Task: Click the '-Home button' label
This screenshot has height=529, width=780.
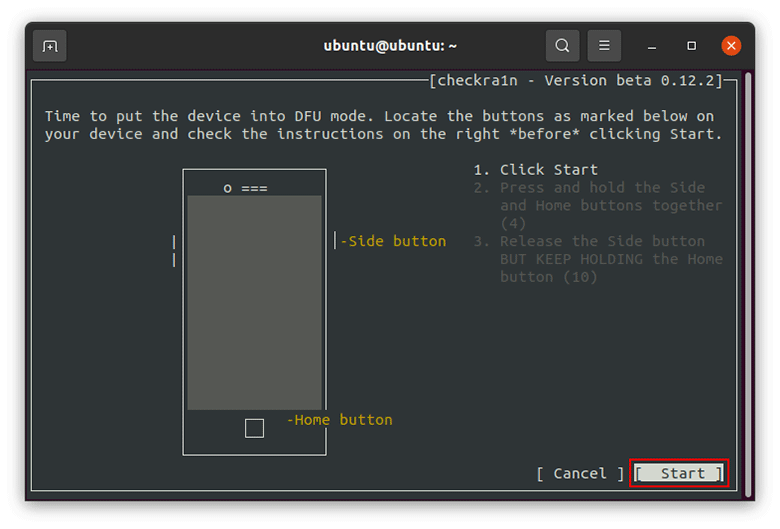Action: pos(339,420)
